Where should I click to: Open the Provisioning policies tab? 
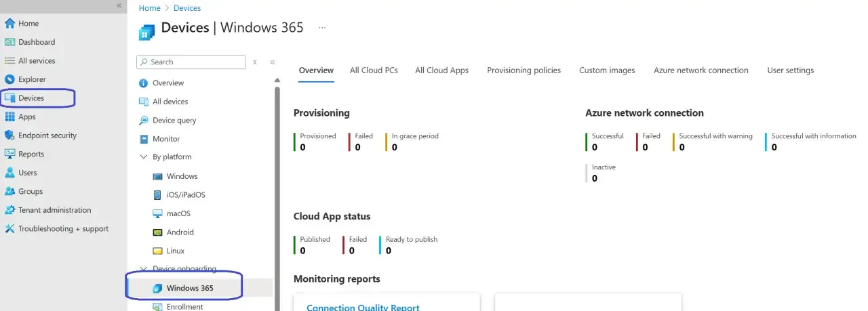click(524, 70)
